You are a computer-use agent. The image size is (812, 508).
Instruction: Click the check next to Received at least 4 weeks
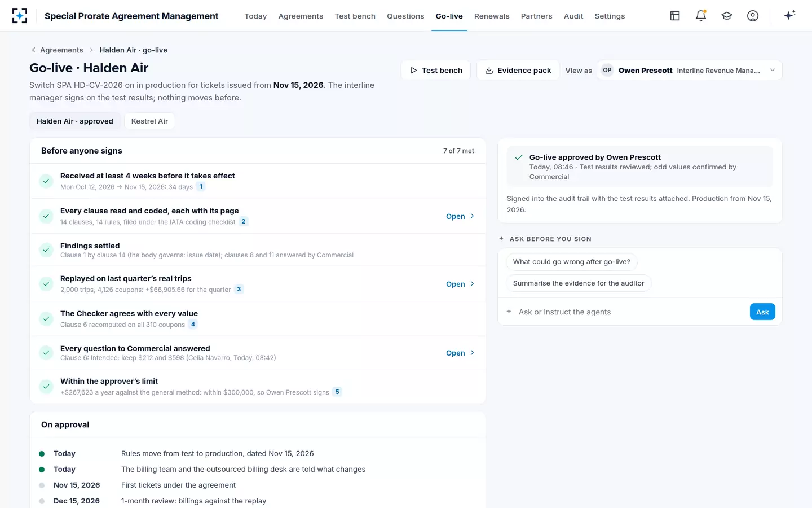(x=46, y=181)
